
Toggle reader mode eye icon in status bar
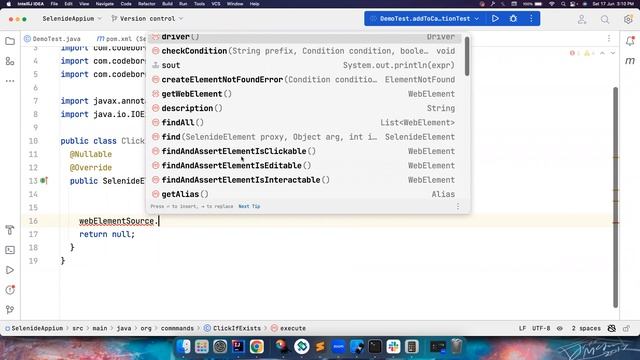(x=560, y=328)
